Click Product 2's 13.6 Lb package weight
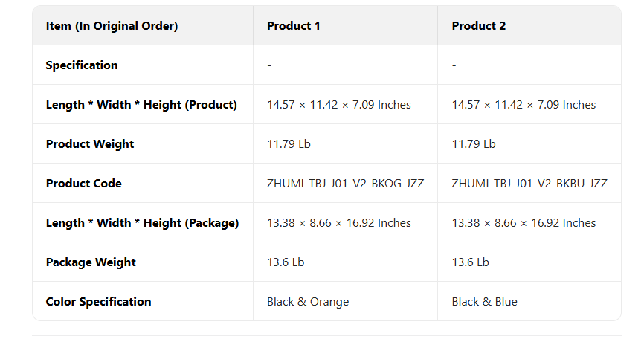The height and width of the screenshot is (339, 644). coord(470,262)
